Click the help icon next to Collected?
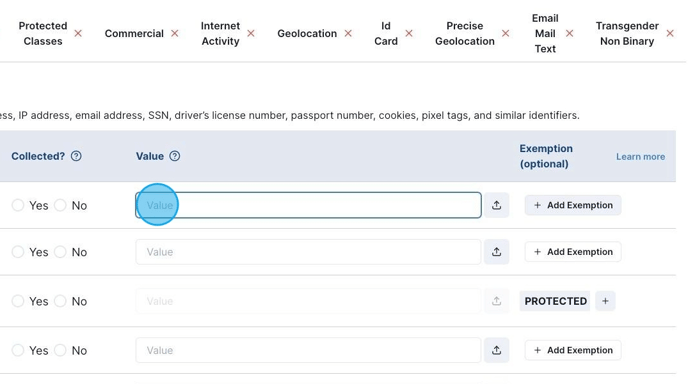 pyautogui.click(x=76, y=156)
